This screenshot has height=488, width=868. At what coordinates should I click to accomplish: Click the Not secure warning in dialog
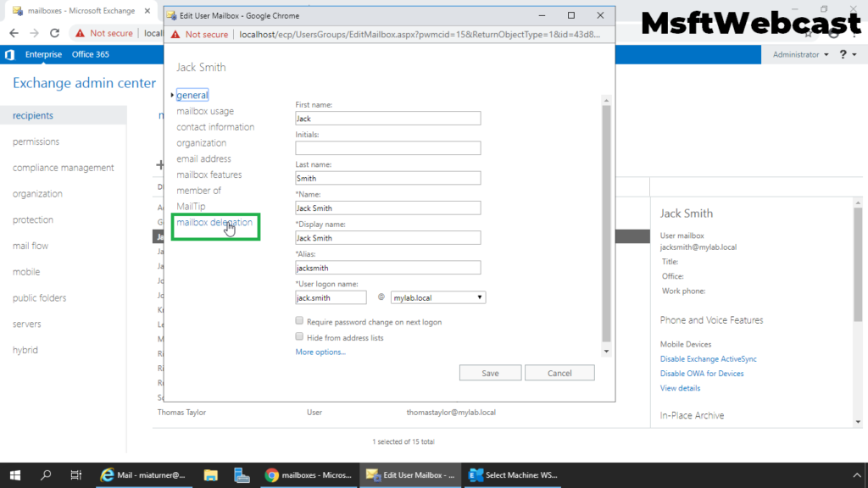coord(199,34)
